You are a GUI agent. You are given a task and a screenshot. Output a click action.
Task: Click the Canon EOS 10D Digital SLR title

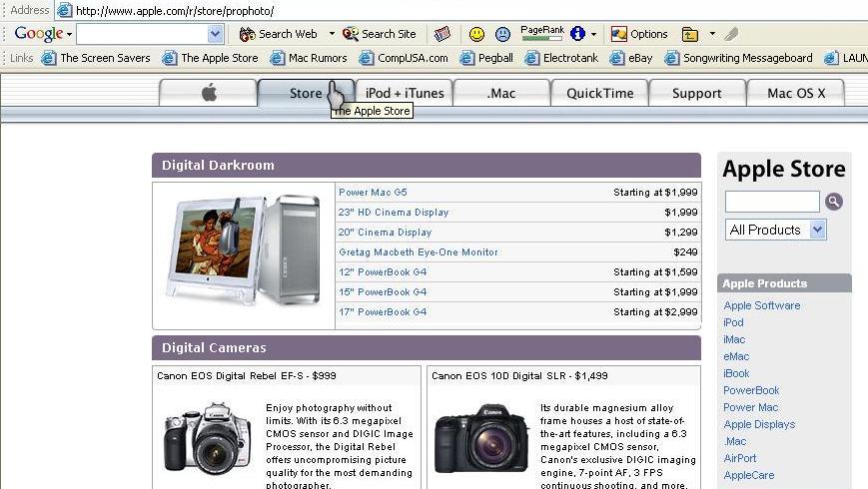519,376
